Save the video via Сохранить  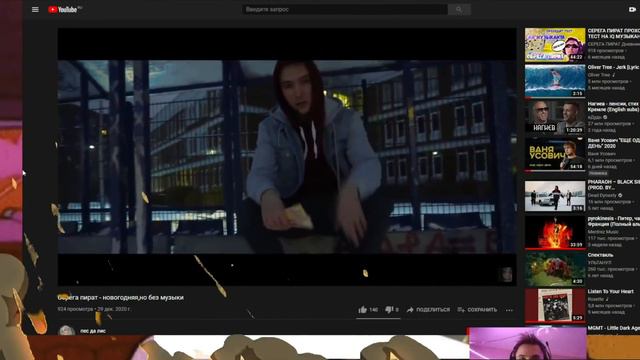[x=477, y=310]
